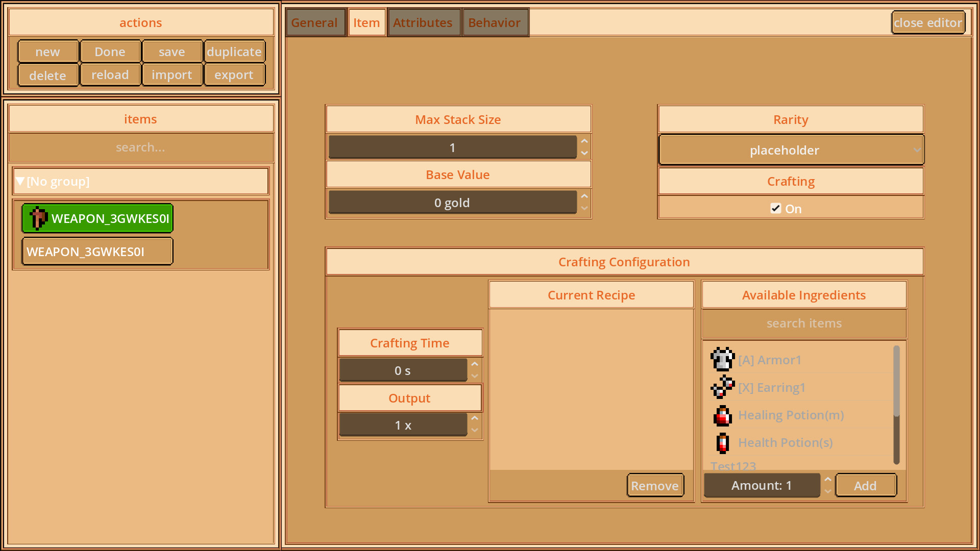Viewport: 980px width, 551px height.
Task: Decrease Crafting Time with down arrow
Action: click(x=474, y=376)
